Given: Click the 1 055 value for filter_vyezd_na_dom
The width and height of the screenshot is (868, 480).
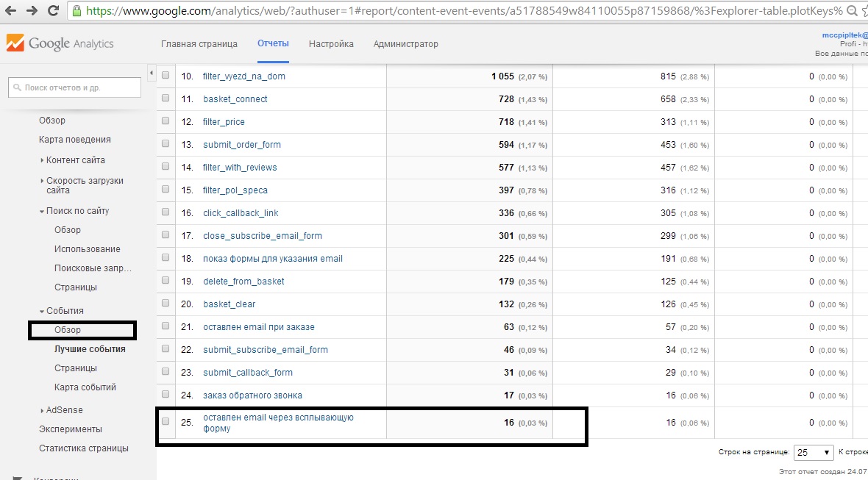Looking at the screenshot, I should 502,76.
